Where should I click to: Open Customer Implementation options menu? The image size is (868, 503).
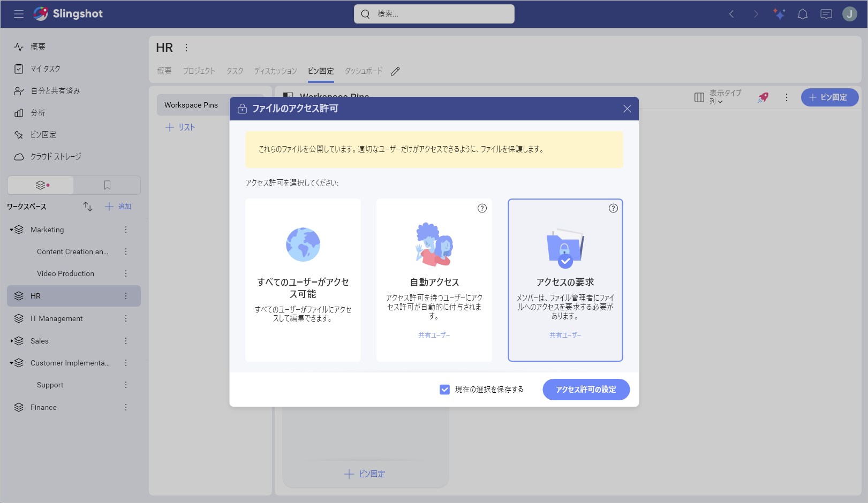coord(126,363)
